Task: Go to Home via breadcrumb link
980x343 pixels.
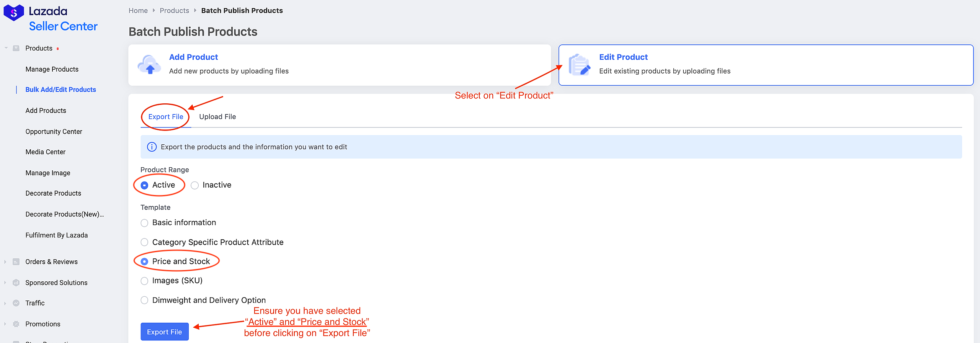Action: pos(138,11)
